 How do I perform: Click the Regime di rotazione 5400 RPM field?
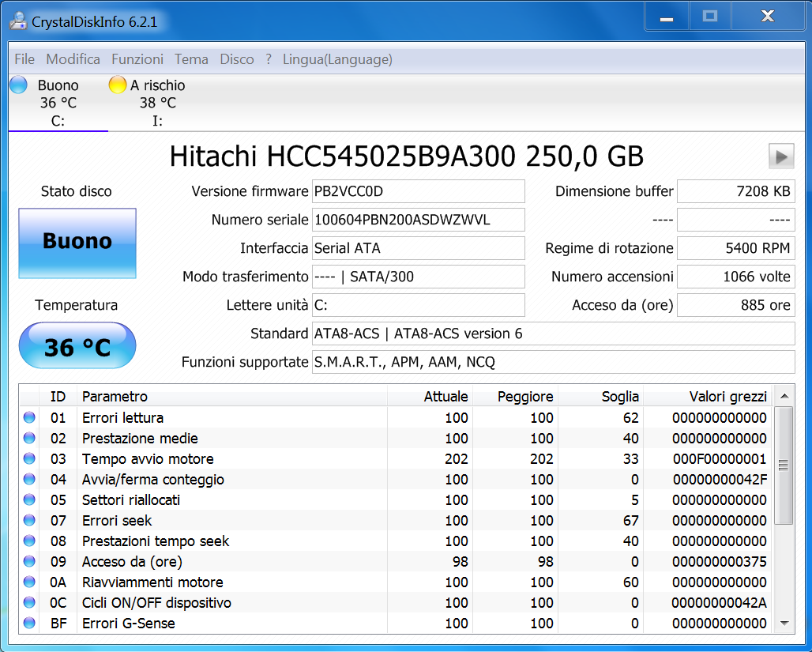(736, 248)
